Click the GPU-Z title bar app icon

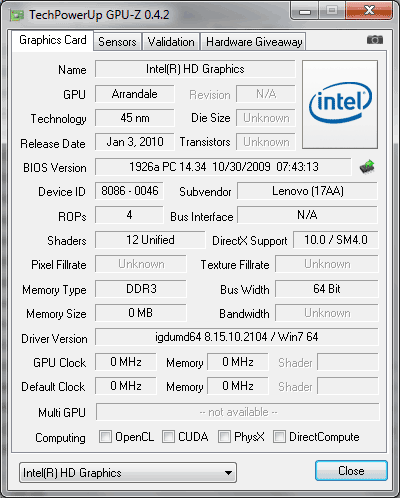click(x=17, y=15)
